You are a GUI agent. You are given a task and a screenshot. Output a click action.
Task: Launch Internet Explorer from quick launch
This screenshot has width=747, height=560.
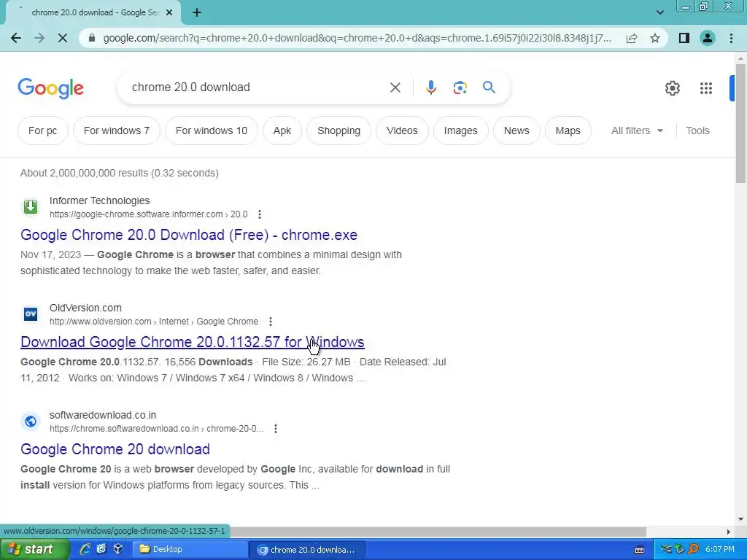tap(85, 549)
